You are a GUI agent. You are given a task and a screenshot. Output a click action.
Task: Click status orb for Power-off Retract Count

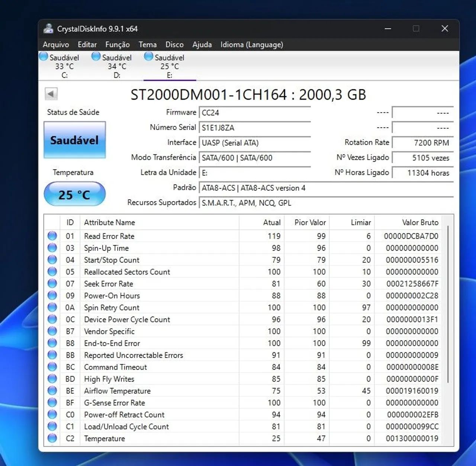[x=52, y=414]
